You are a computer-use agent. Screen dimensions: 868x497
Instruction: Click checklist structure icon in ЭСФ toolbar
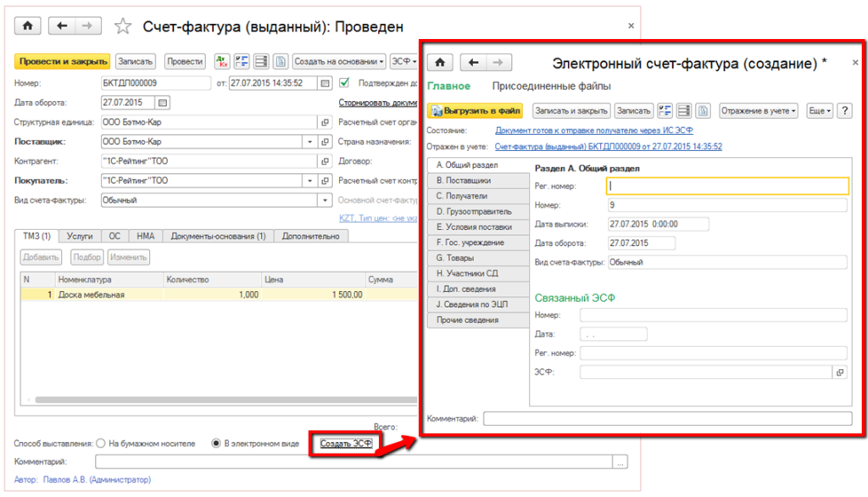665,111
